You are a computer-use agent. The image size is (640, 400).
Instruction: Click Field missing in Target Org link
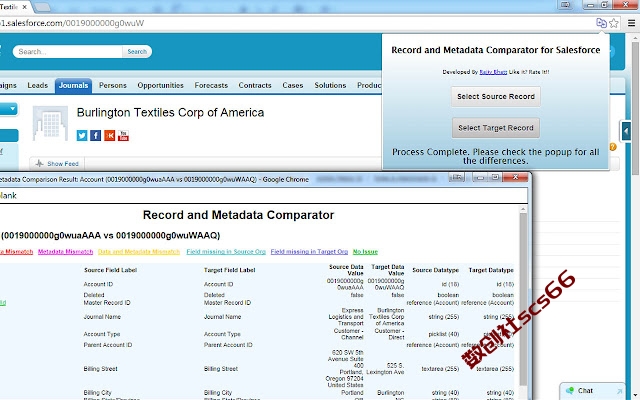309,252
